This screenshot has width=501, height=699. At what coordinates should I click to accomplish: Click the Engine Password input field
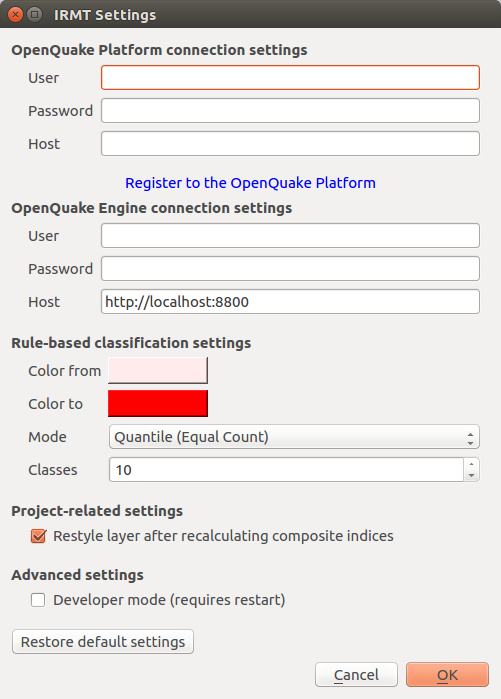(290, 268)
